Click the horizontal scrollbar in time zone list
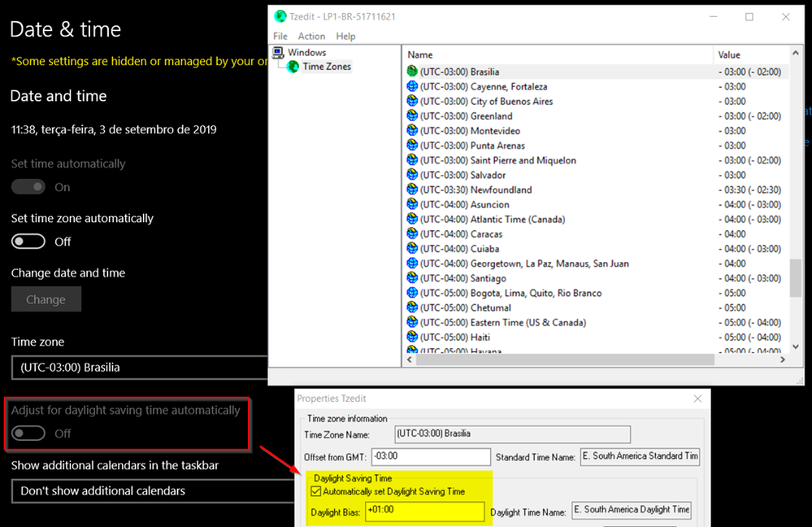This screenshot has height=527, width=812. tap(565, 359)
